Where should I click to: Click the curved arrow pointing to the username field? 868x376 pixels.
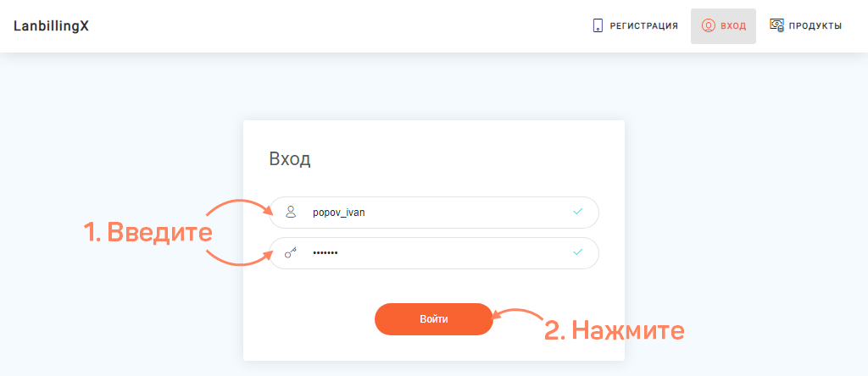240,207
